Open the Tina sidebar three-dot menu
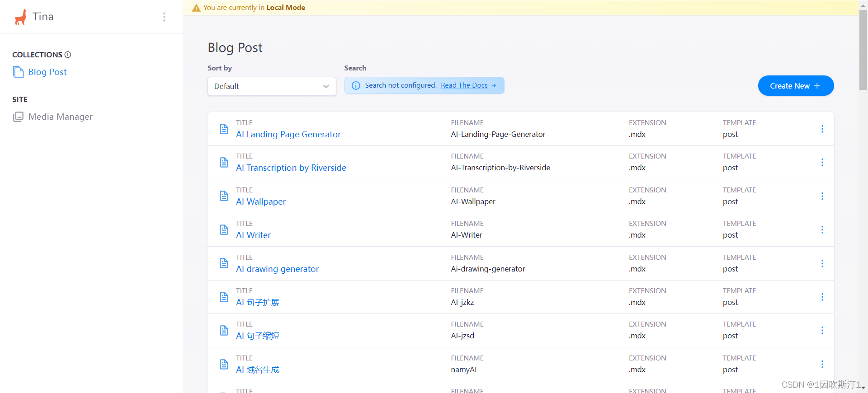Viewport: 868px width, 393px height. tap(164, 17)
